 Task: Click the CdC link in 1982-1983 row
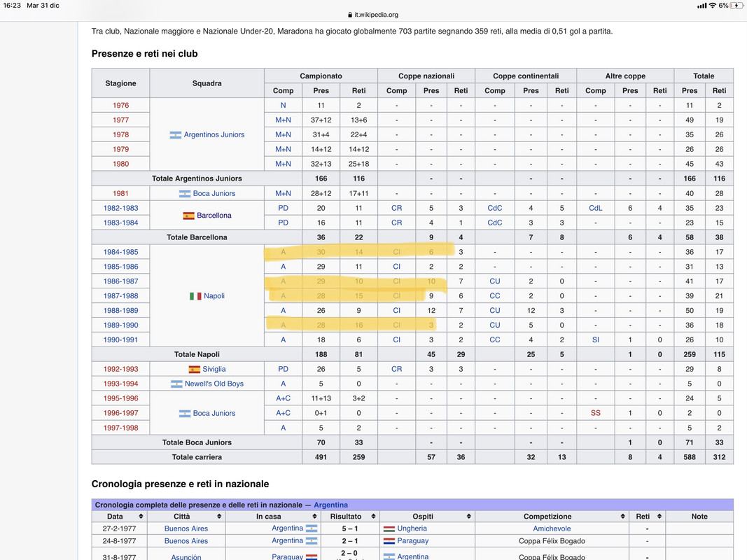click(494, 208)
